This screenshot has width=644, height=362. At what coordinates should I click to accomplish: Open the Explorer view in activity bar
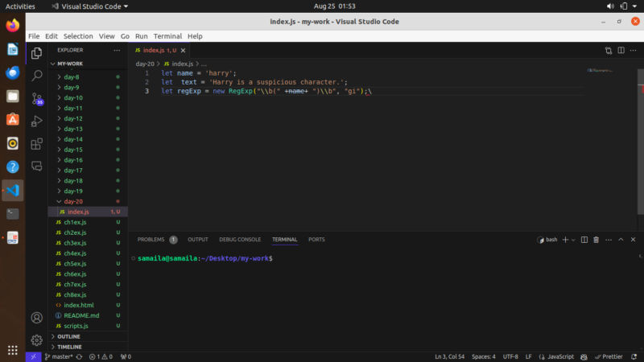(36, 53)
